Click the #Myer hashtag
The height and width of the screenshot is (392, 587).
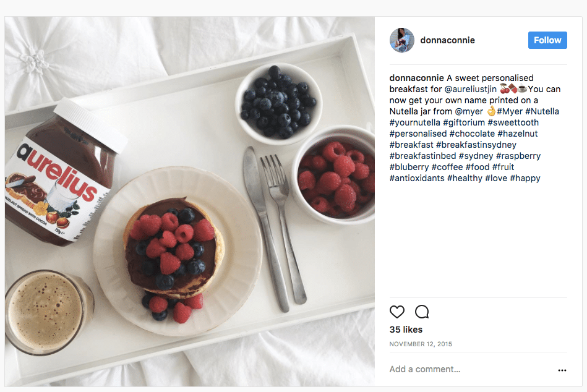510,111
